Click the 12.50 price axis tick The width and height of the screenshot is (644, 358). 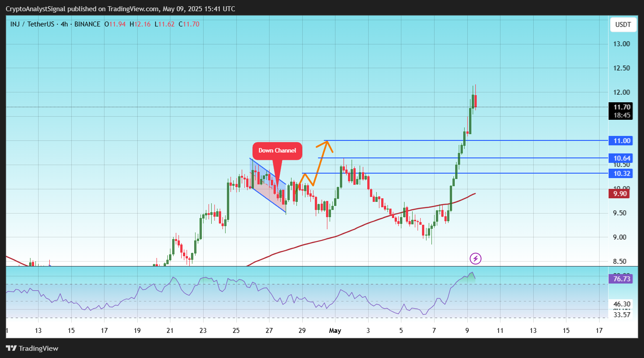point(622,68)
